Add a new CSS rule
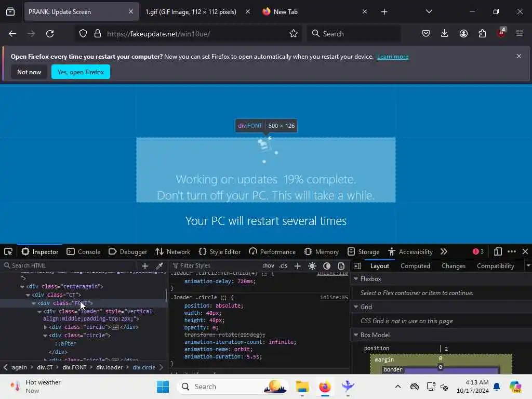Image resolution: width=532 pixels, height=399 pixels. pyautogui.click(x=298, y=266)
